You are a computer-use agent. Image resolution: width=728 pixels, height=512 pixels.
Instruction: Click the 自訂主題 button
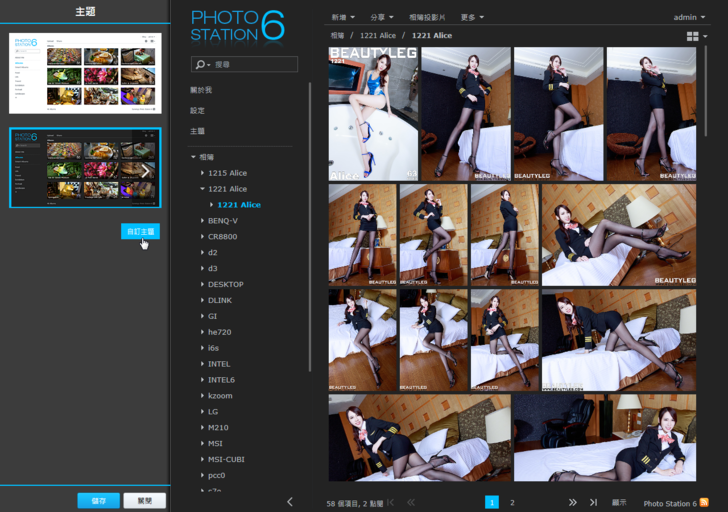pos(140,231)
